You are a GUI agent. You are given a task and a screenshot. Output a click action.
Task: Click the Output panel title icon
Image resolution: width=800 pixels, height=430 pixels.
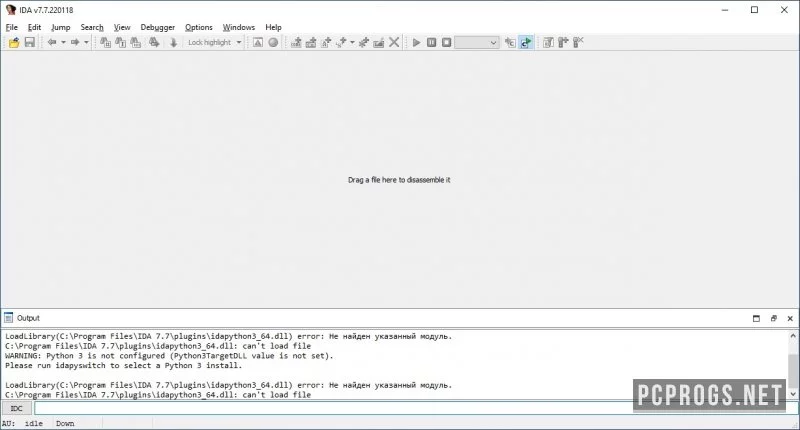(8, 318)
